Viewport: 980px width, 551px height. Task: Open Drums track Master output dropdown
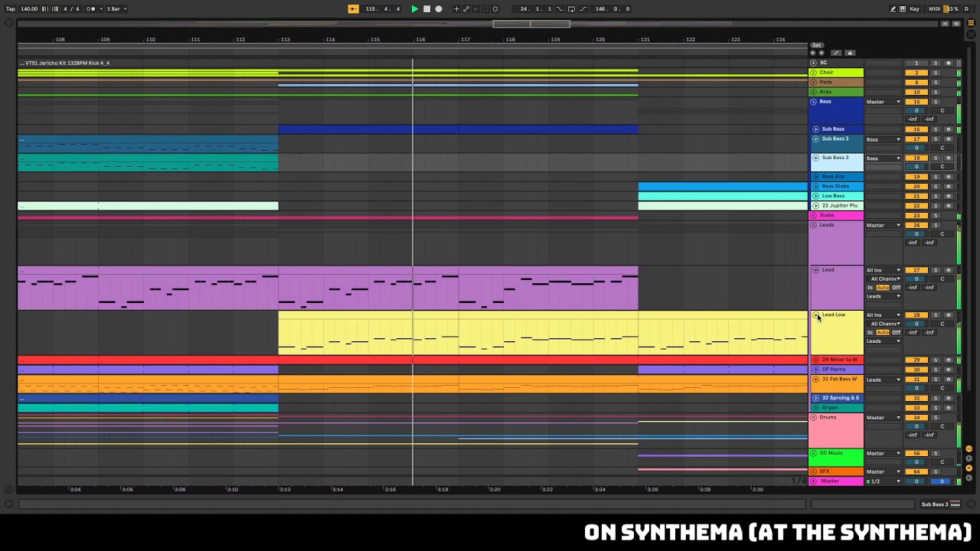[x=884, y=418]
